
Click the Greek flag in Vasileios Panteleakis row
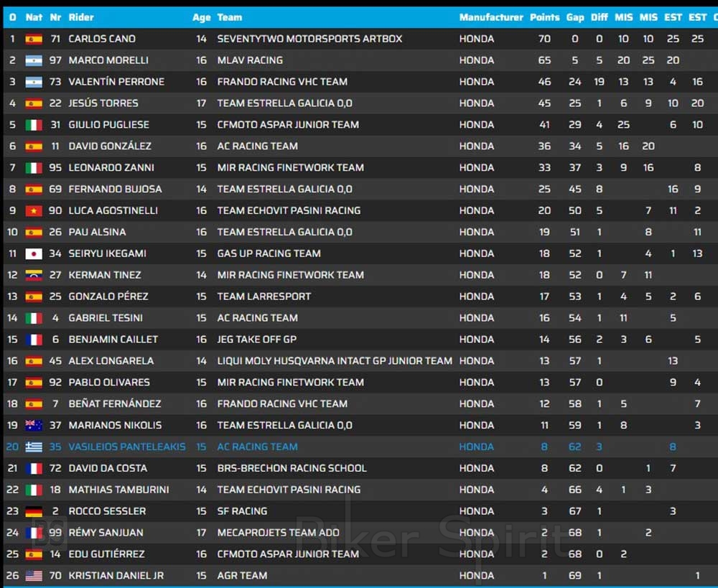34,447
